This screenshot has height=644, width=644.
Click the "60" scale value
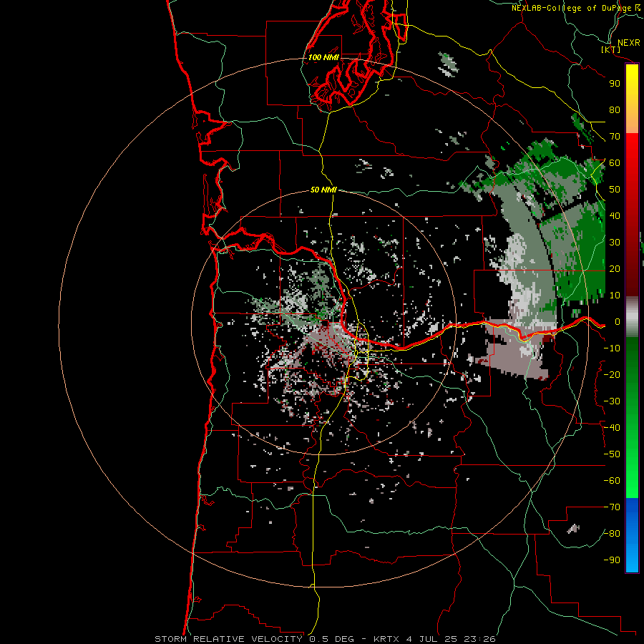pyautogui.click(x=615, y=162)
